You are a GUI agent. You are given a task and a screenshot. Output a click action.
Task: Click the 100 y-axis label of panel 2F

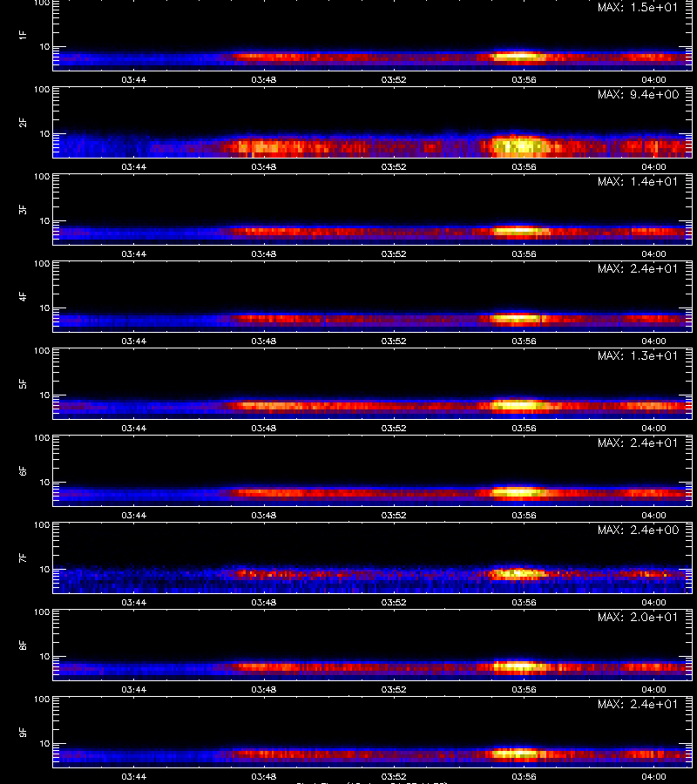(42, 90)
